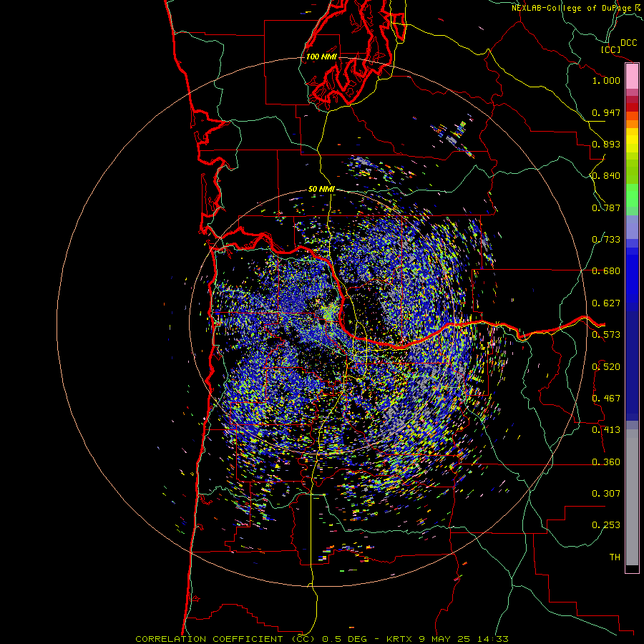Screen dimensions: 644x644
Task: Click the 0.413 legend value
Action: tap(606, 430)
